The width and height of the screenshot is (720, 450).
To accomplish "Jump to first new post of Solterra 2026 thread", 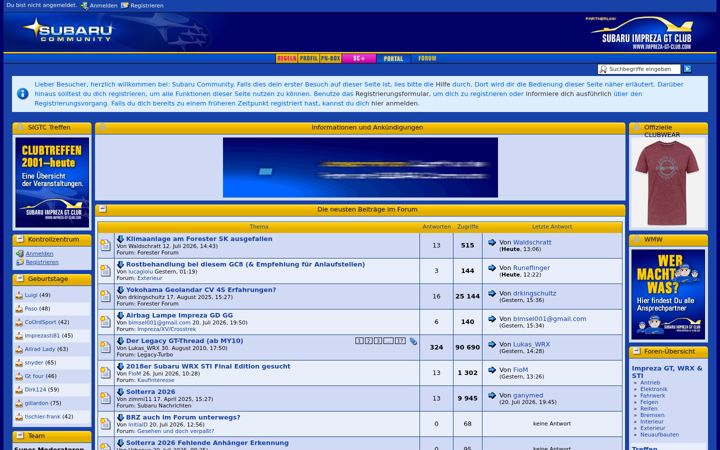I will point(120,392).
